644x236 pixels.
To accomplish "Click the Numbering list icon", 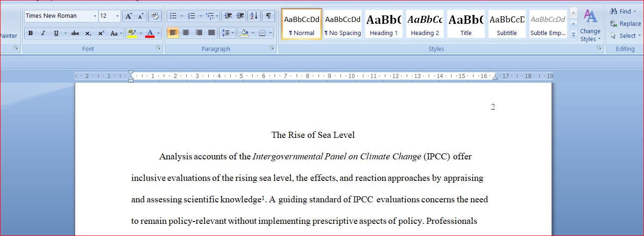I will (x=191, y=16).
